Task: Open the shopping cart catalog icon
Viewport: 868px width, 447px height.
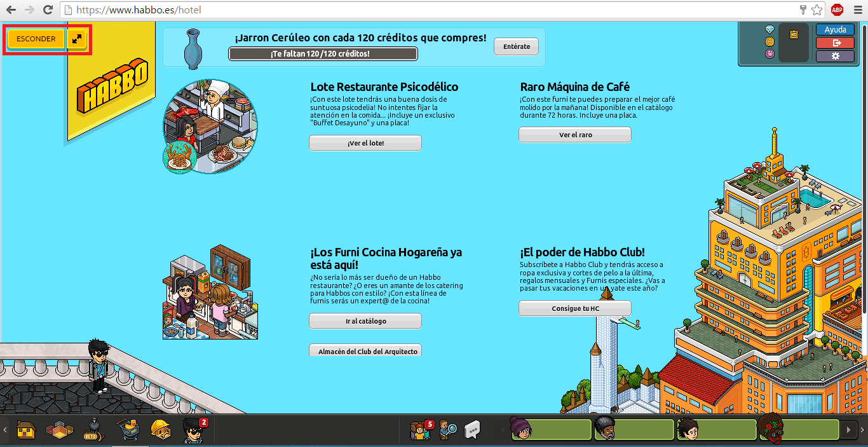Action: point(127,430)
